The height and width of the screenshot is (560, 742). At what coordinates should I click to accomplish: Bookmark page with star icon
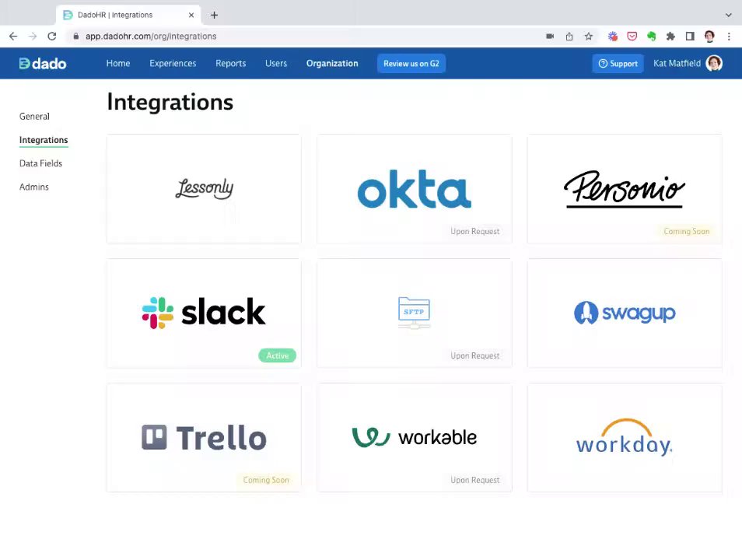tap(588, 37)
